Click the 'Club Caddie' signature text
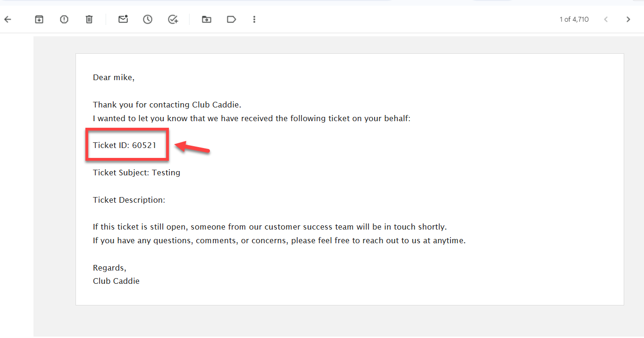Screen dimensions: 644x338 (x=116, y=281)
